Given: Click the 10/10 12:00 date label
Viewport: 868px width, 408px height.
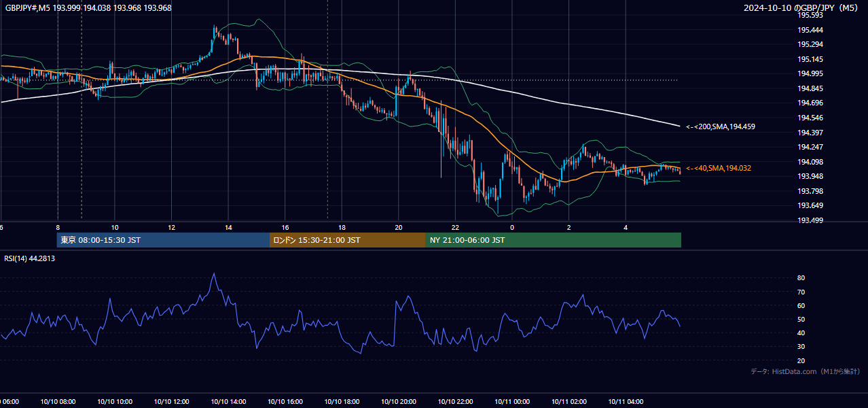Looking at the screenshot, I should point(171,402).
